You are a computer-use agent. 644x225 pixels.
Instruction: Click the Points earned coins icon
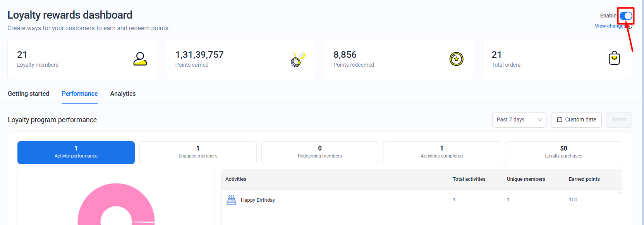[x=298, y=59]
